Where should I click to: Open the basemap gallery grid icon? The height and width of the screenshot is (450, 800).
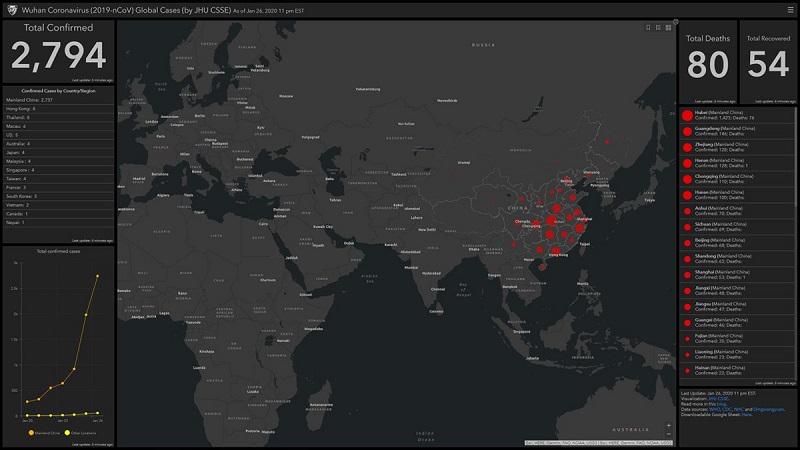[668, 27]
